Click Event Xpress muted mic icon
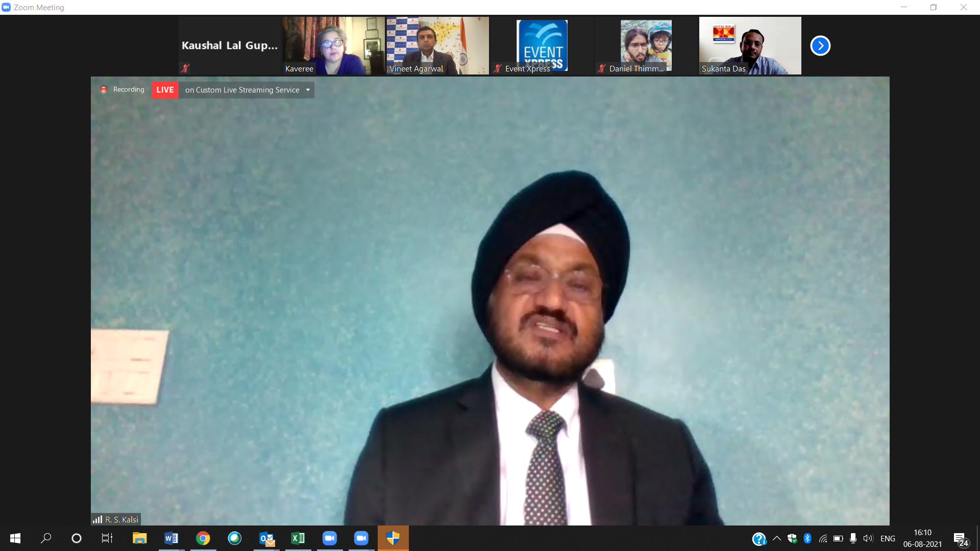The height and width of the screenshot is (551, 980). coord(498,68)
